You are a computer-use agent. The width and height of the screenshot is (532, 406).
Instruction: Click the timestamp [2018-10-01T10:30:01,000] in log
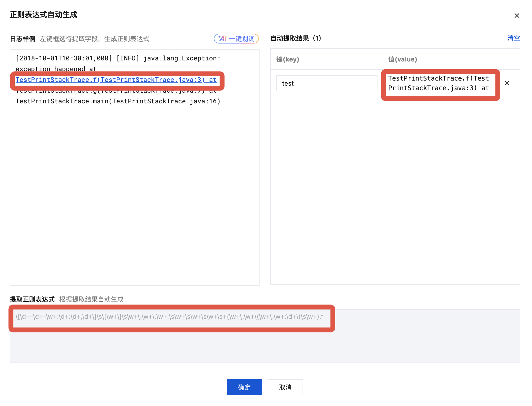tap(64, 58)
